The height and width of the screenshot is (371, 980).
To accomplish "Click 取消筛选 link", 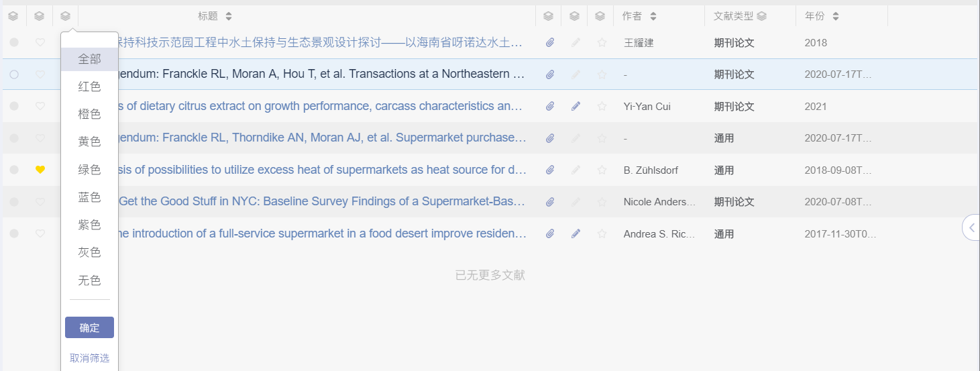I will pos(89,358).
